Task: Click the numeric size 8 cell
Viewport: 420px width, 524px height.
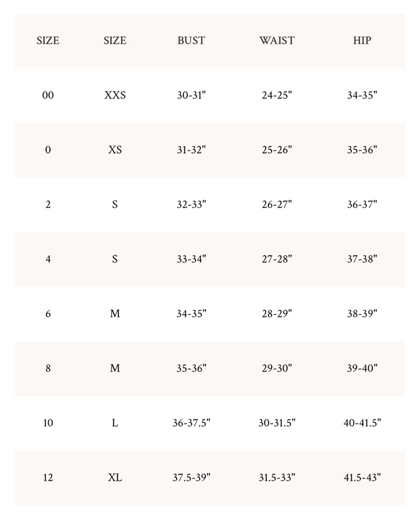Action: [x=48, y=368]
